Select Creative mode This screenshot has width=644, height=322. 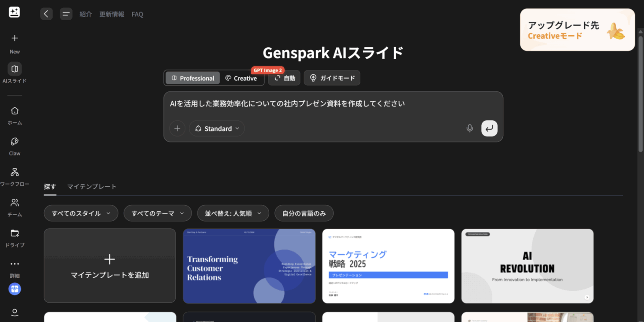pos(241,78)
